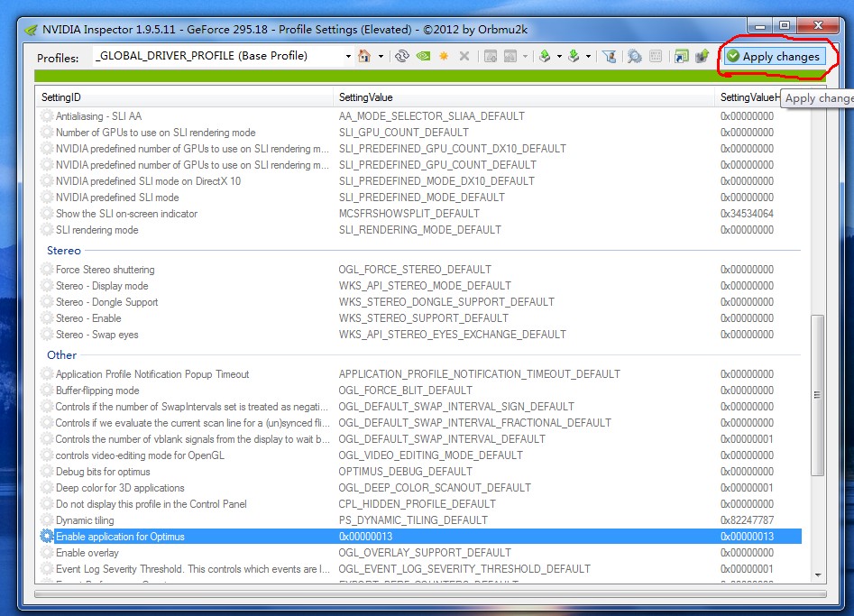Click the value 0x00000013 in the SettingValue column
The height and width of the screenshot is (616, 854).
pos(365,537)
